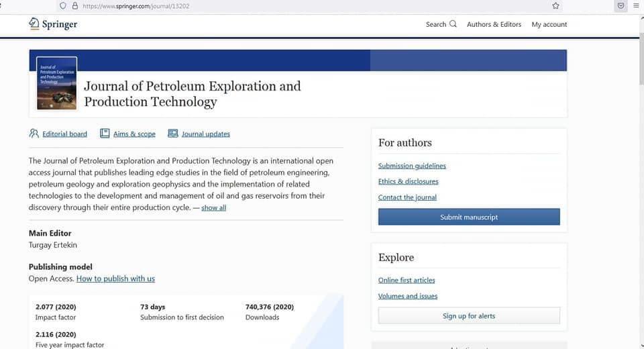This screenshot has height=349, width=644.
Task: Open the Aims & scope link
Action: pyautogui.click(x=134, y=134)
